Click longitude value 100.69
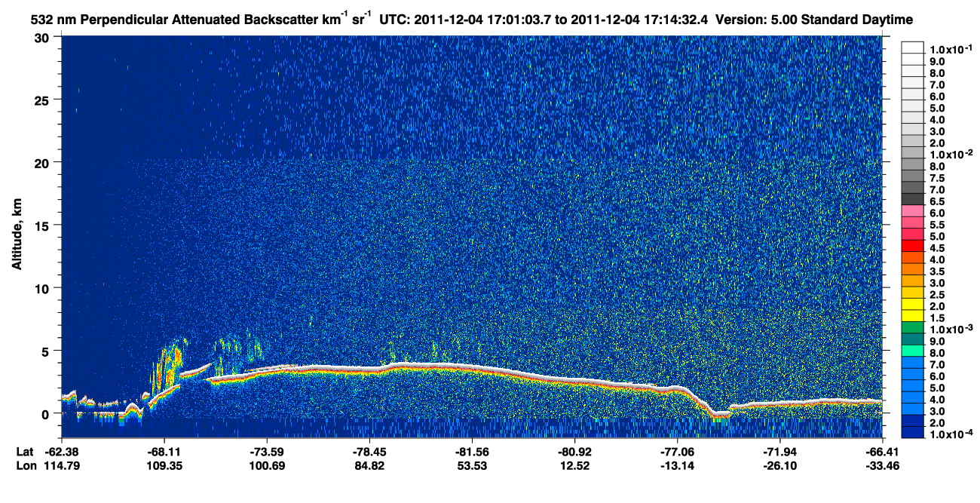The width and height of the screenshot is (980, 503). pos(267,465)
